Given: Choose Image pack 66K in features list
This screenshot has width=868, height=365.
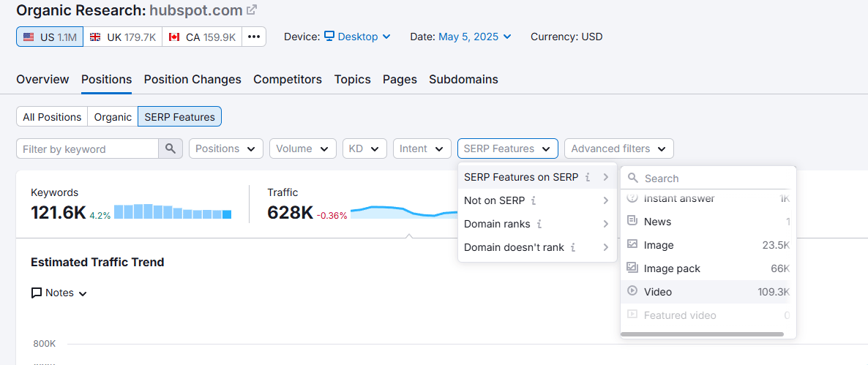Looking at the screenshot, I should click(708, 268).
